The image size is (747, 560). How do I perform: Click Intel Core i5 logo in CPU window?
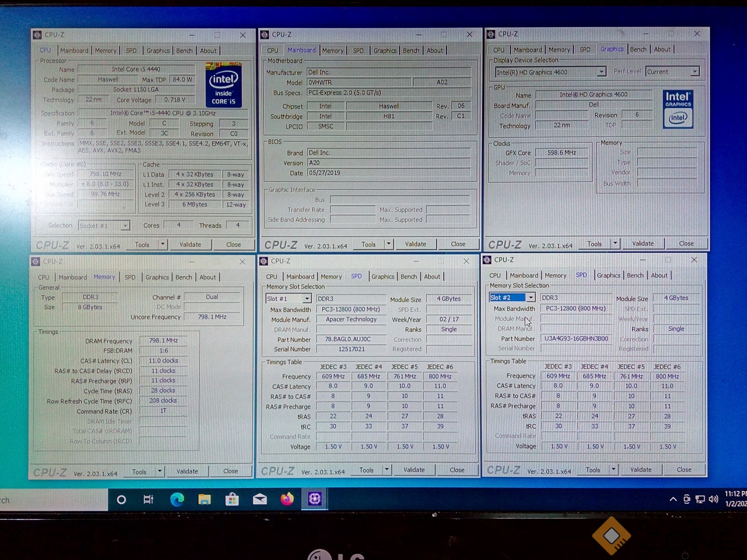tap(223, 85)
